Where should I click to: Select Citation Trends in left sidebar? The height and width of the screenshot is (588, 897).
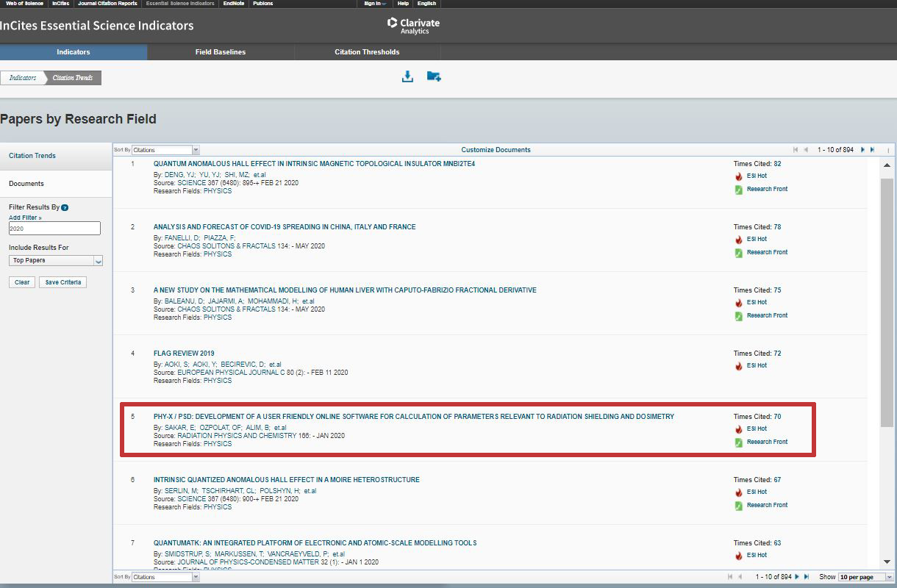click(32, 156)
